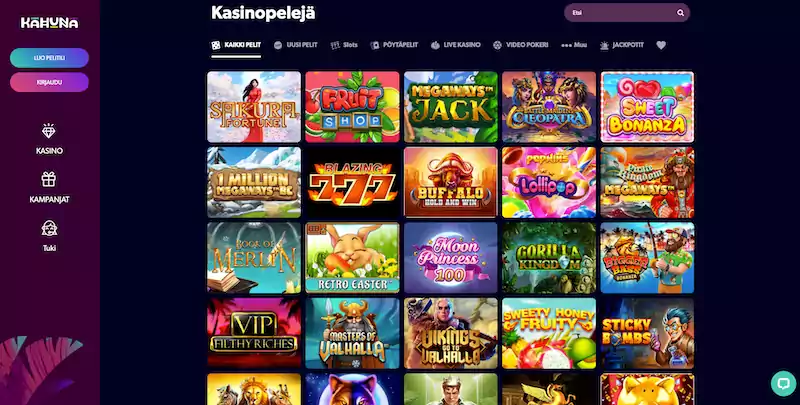Click the Luo pelitili button
Screen dimensions: 800x405
(x=49, y=58)
